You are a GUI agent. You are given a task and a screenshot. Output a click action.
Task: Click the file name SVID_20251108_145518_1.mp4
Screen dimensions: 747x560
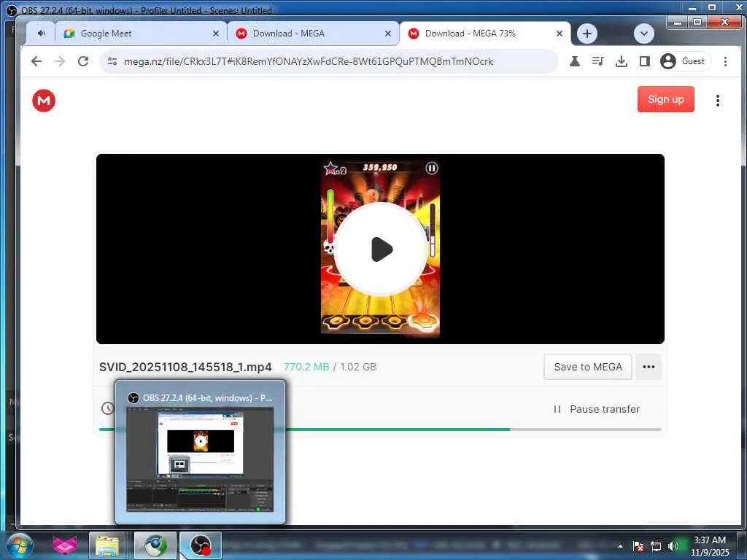tap(185, 367)
